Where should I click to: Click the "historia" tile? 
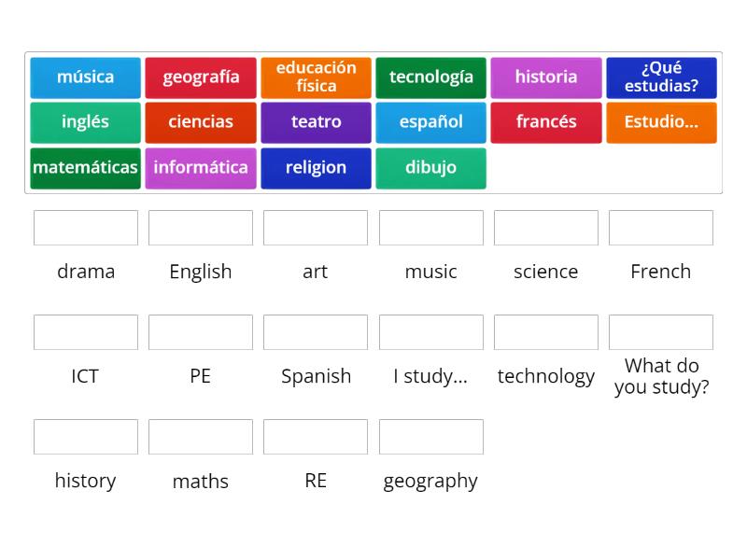click(x=546, y=77)
